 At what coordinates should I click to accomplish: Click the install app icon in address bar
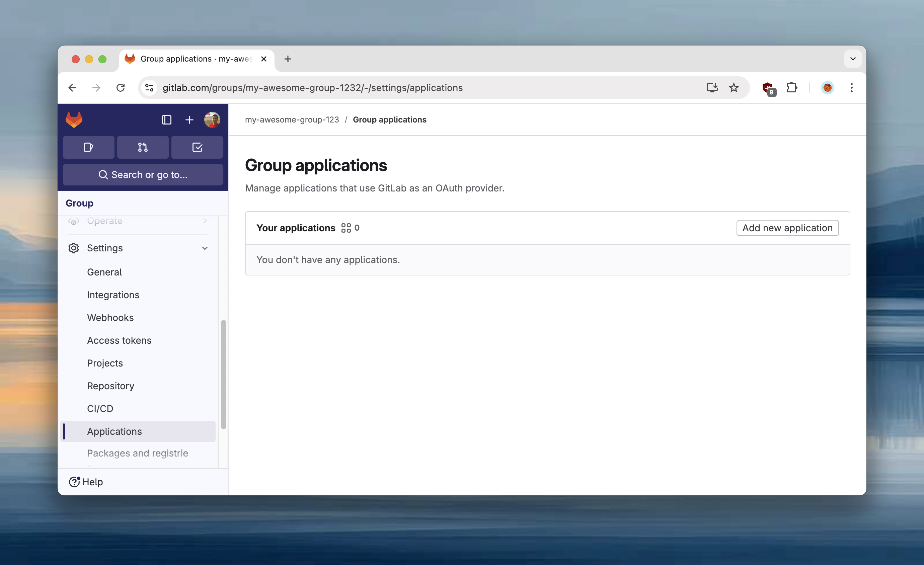[x=712, y=88]
